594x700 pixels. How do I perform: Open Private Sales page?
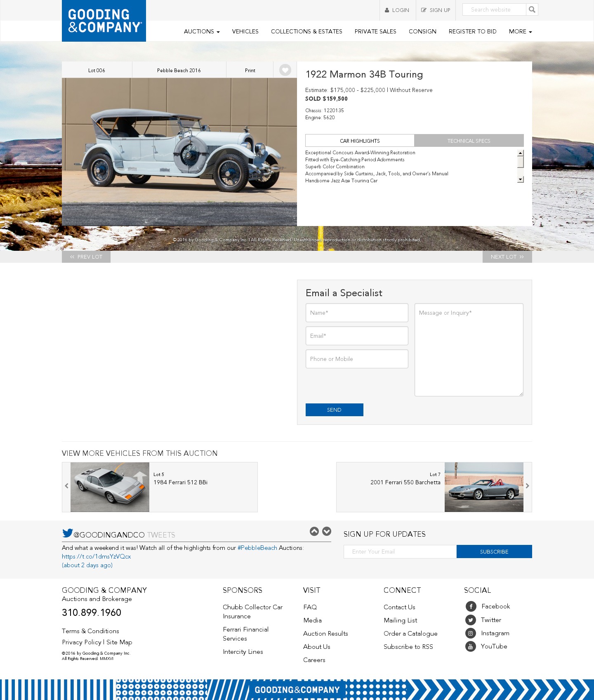375,31
